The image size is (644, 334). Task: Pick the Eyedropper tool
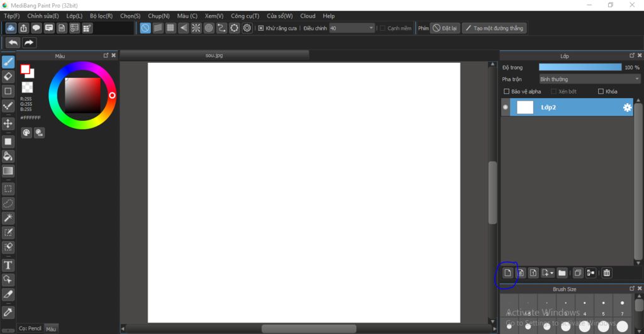click(x=8, y=312)
